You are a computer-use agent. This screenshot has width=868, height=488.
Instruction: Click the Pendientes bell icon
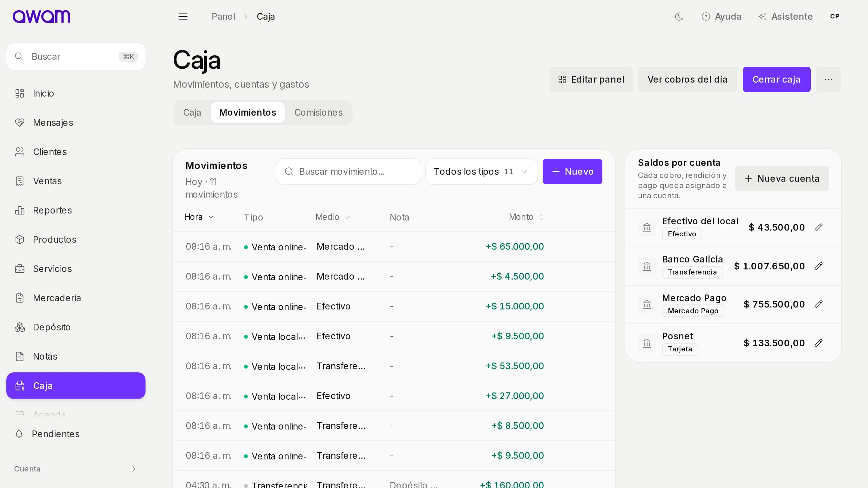coord(19,434)
